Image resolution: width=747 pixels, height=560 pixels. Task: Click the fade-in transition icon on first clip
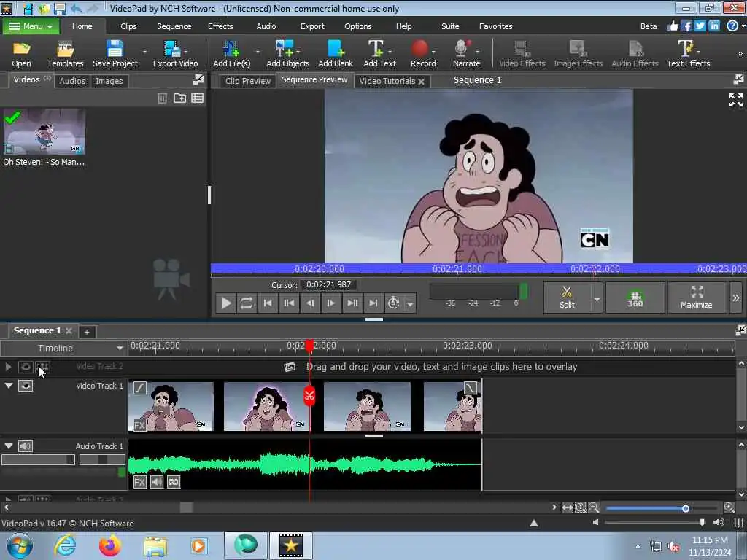tap(139, 388)
